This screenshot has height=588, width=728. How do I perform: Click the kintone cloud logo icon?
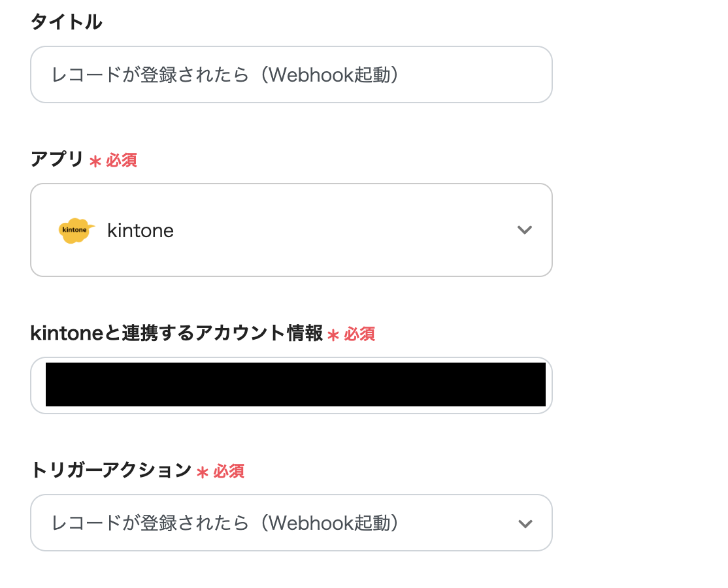pos(76,231)
